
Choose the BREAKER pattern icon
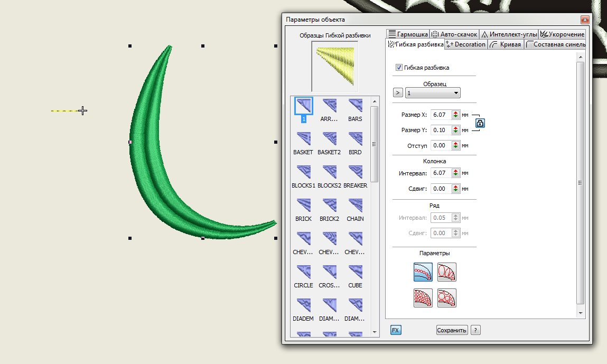click(x=355, y=172)
